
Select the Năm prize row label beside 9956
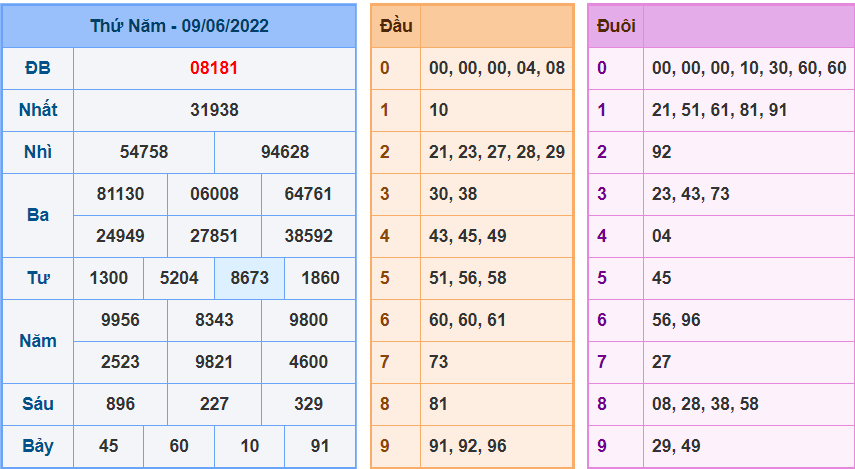[x=38, y=341]
